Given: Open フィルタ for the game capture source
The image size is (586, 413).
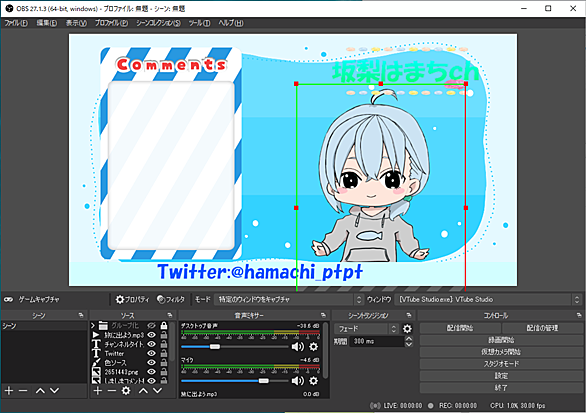Looking at the screenshot, I should tap(171, 299).
